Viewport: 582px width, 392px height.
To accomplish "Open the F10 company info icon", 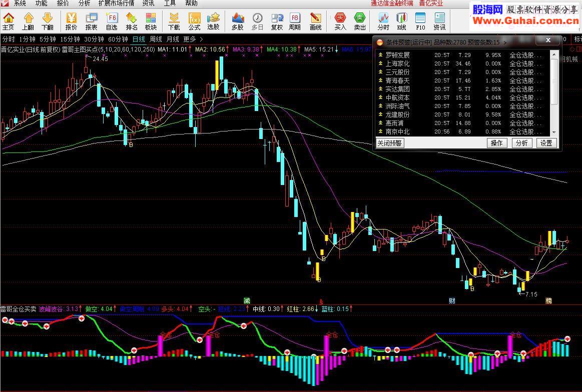I will [x=420, y=21].
